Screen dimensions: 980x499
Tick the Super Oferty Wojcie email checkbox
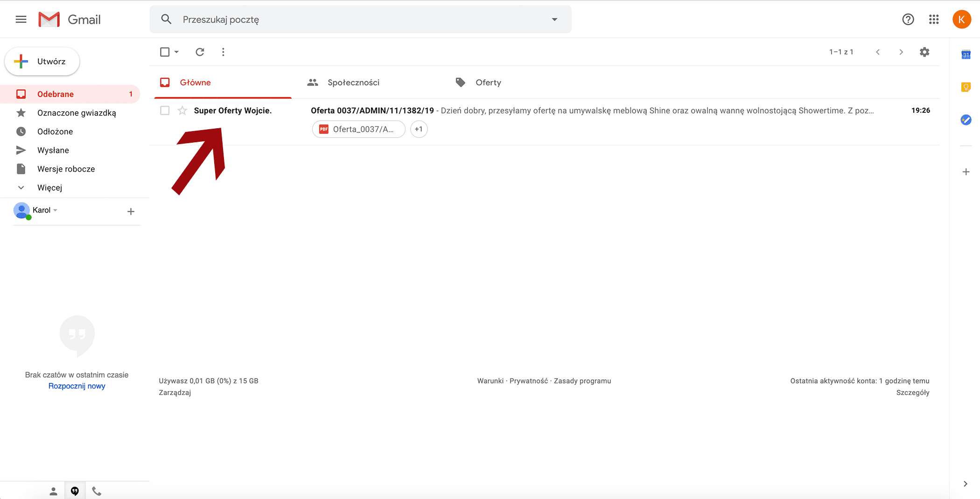[165, 111]
